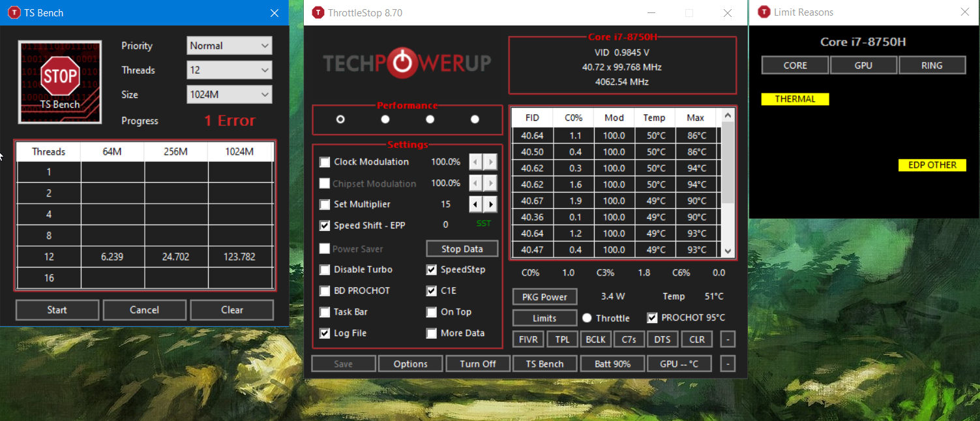Select the third Performance profile radio button
The image size is (980, 421).
[x=430, y=119]
